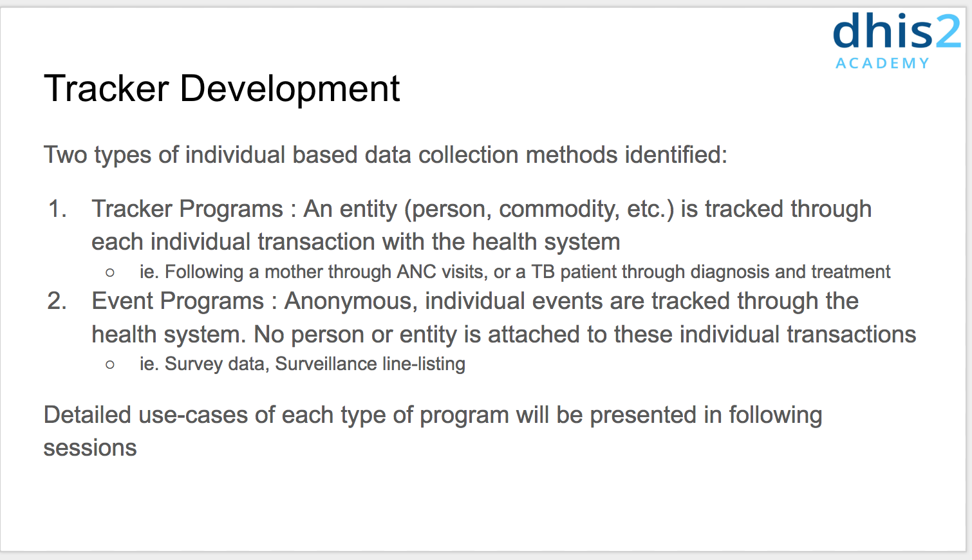
Task: Click the 'Tracker Programs' heading text
Action: (x=187, y=209)
